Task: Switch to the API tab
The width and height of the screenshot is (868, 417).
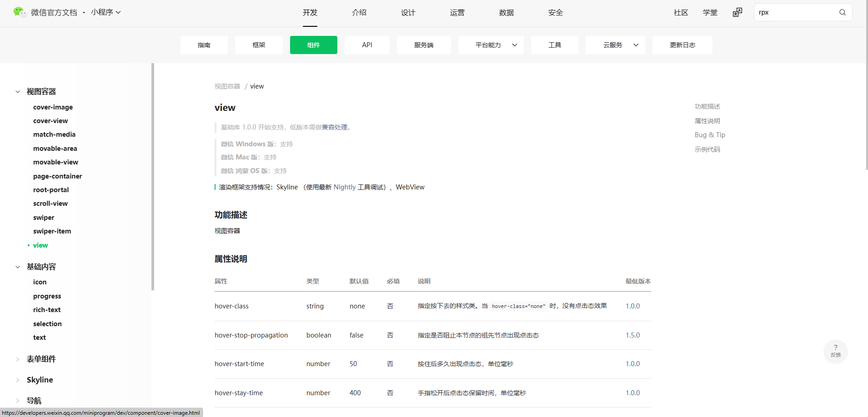Action: 367,45
